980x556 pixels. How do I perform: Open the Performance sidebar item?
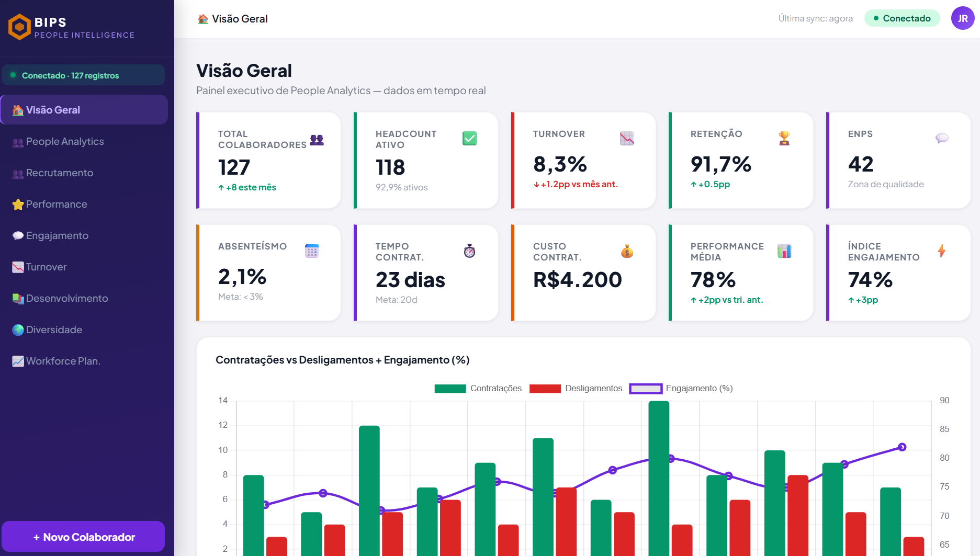click(84, 204)
